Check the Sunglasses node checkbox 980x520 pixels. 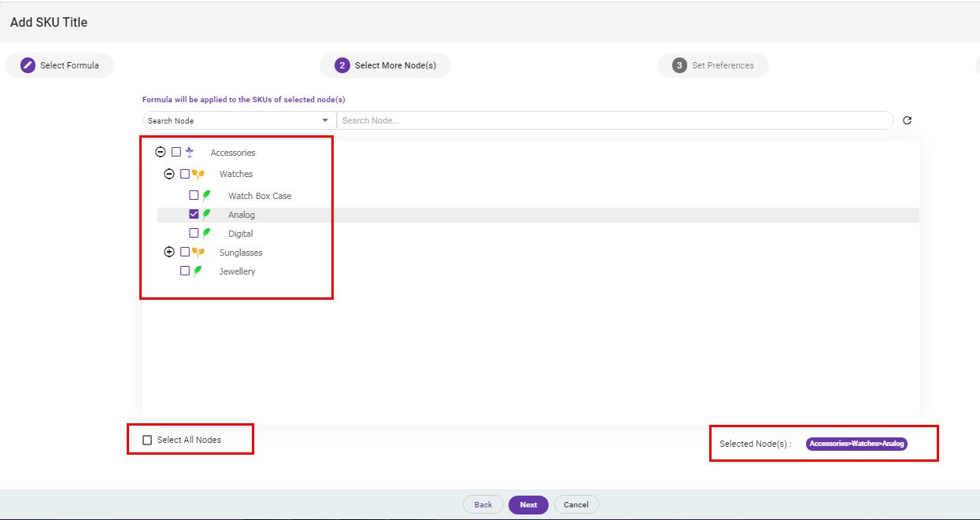[x=185, y=252]
